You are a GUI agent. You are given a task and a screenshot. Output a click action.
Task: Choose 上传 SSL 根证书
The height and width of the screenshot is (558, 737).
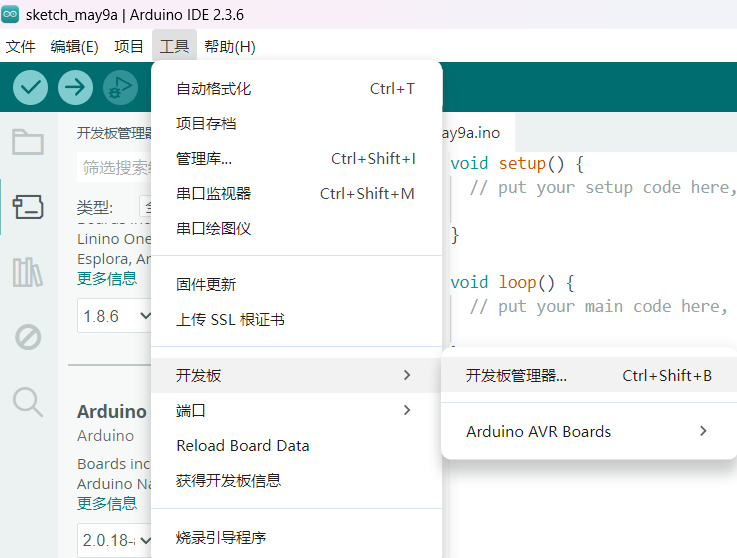(x=297, y=320)
